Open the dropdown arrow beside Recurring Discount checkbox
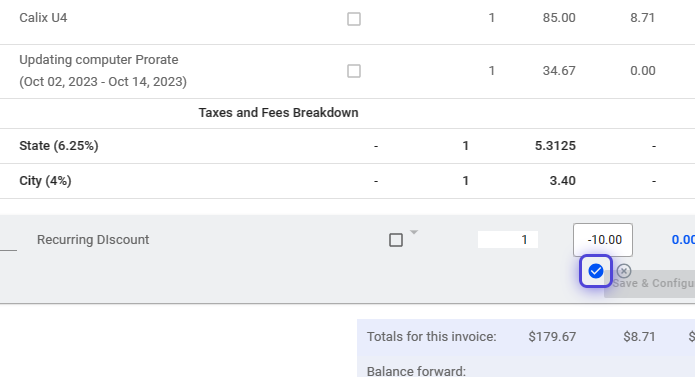Image resolution: width=695 pixels, height=377 pixels. [x=414, y=232]
